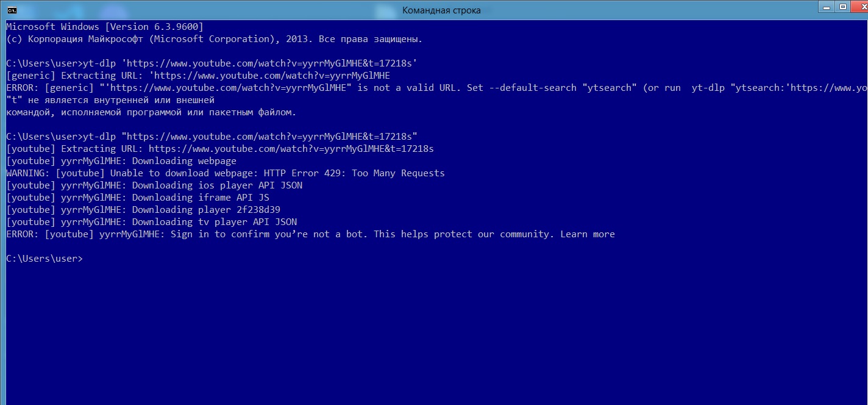Open the cmd system menu icon
868x405 pixels.
click(12, 9)
